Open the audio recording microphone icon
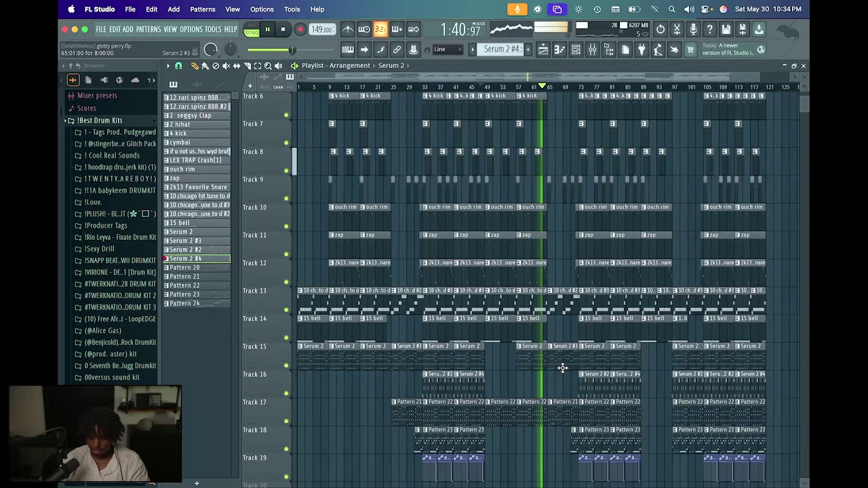The height and width of the screenshot is (488, 868). [693, 29]
